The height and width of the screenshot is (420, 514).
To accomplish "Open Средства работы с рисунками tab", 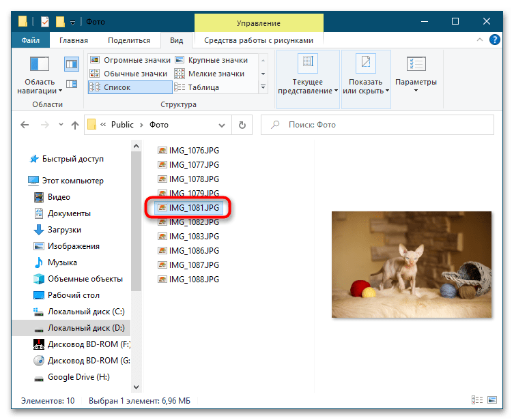I will (x=259, y=40).
